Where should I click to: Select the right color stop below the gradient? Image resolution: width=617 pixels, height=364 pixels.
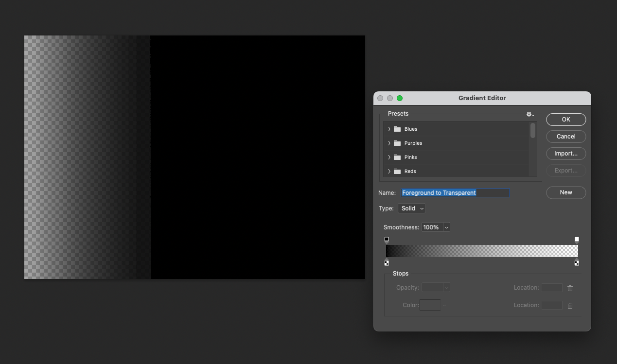[x=577, y=262]
